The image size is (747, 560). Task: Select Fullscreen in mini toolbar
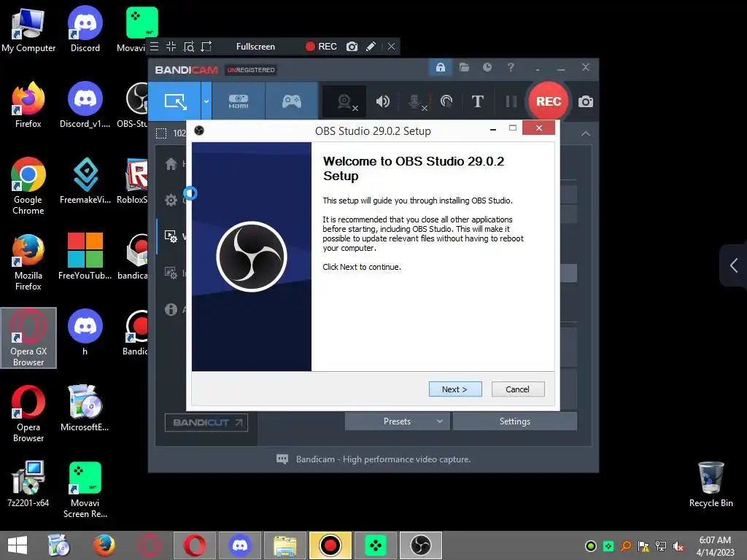tap(255, 47)
